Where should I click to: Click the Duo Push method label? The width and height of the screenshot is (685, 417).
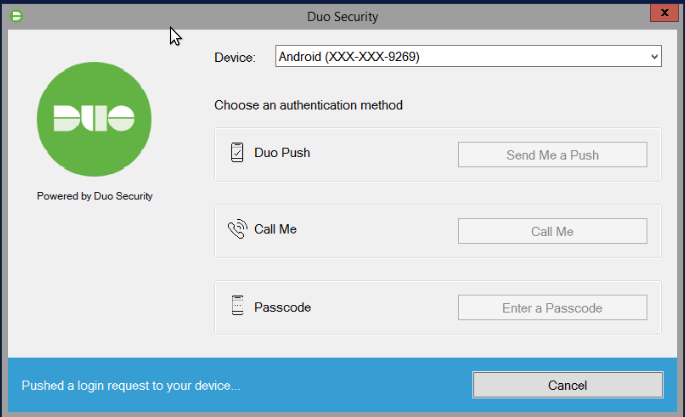click(282, 152)
